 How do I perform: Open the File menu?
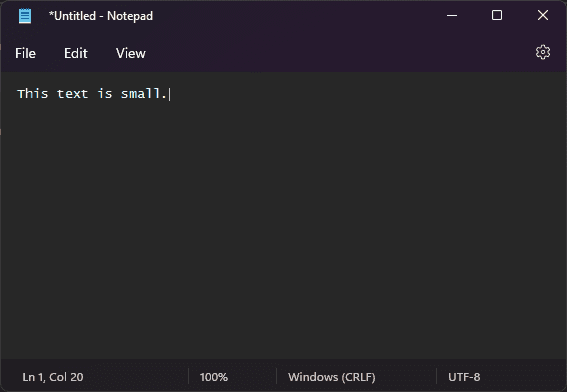click(25, 54)
